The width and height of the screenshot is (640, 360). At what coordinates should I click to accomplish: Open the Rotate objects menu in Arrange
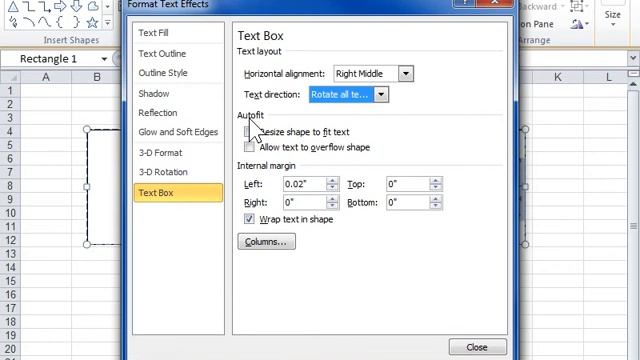coord(580,24)
